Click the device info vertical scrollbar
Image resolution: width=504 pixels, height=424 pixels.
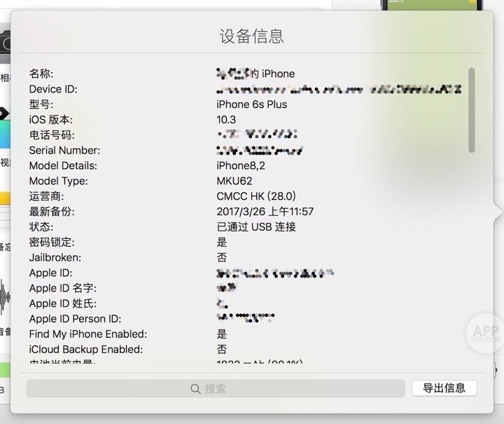(x=472, y=110)
